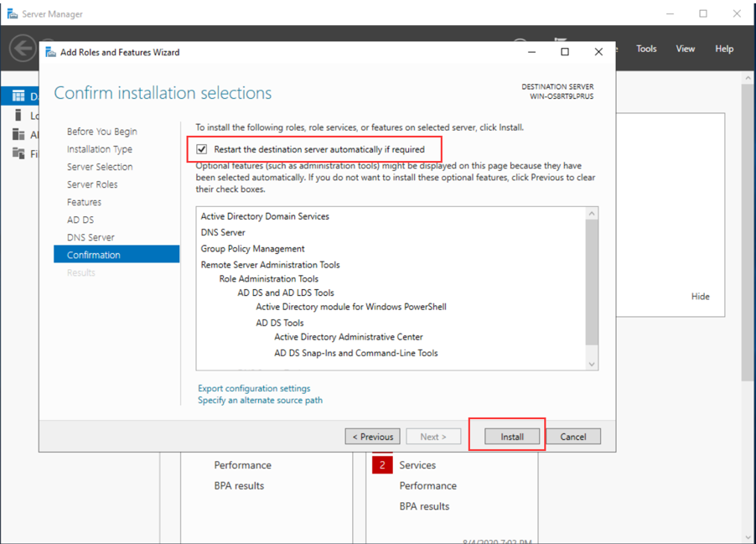Screen dimensions: 756x544
Task: Click the red Services alert badge
Action: 382,465
